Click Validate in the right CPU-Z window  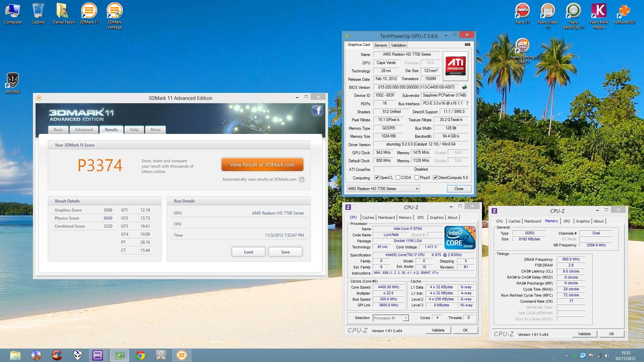[584, 334]
